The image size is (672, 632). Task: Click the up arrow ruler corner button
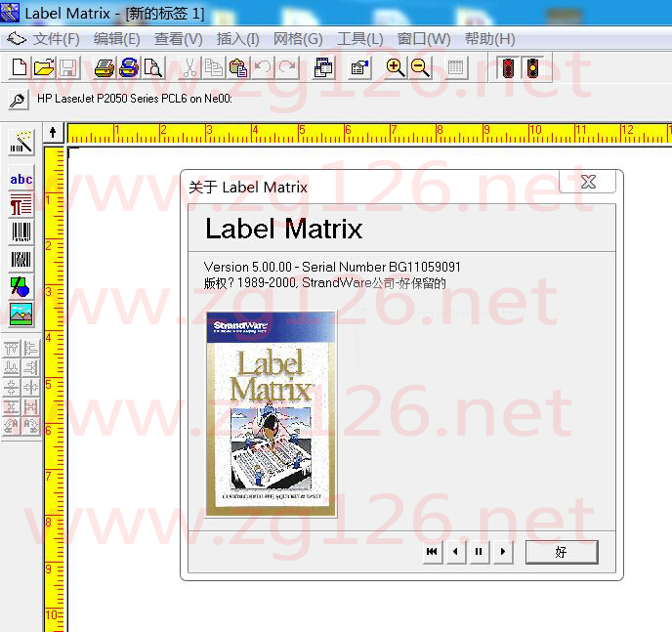point(53,133)
